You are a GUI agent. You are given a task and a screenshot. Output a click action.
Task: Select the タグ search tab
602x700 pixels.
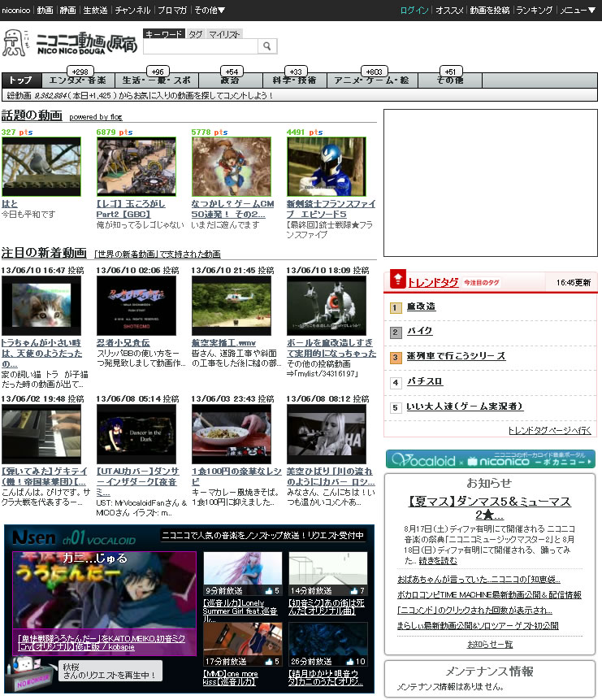click(x=196, y=34)
